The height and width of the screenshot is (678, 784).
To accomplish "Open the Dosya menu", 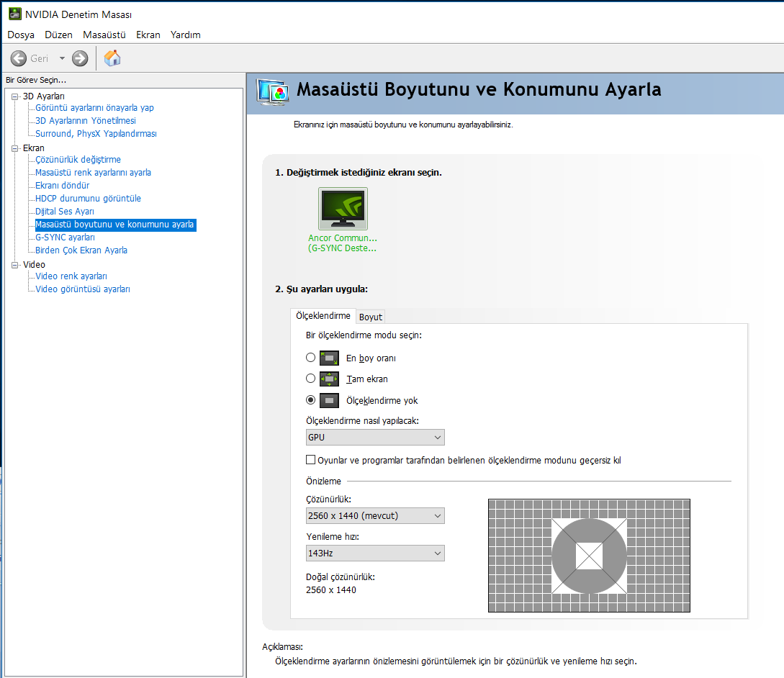I will click(x=21, y=35).
